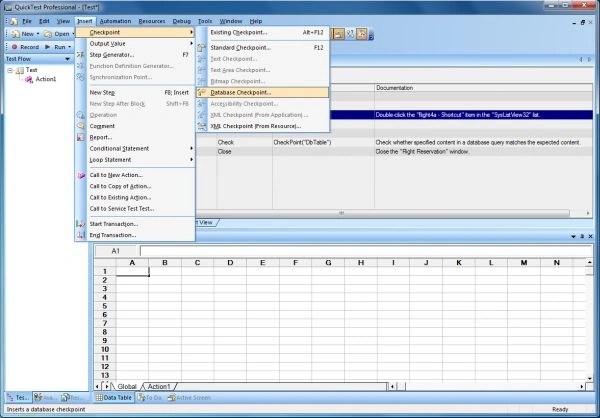
Task: Click the To Do pane tab
Action: [150, 398]
